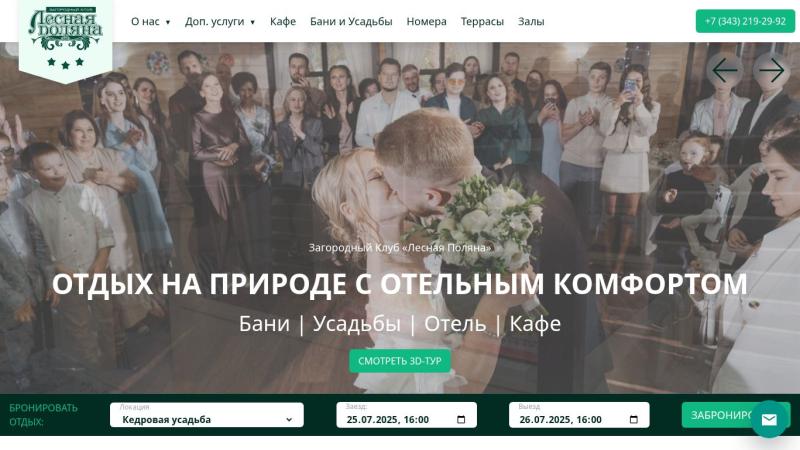The height and width of the screenshot is (450, 800).
Task: Go to the Номера section
Action: pos(426,21)
